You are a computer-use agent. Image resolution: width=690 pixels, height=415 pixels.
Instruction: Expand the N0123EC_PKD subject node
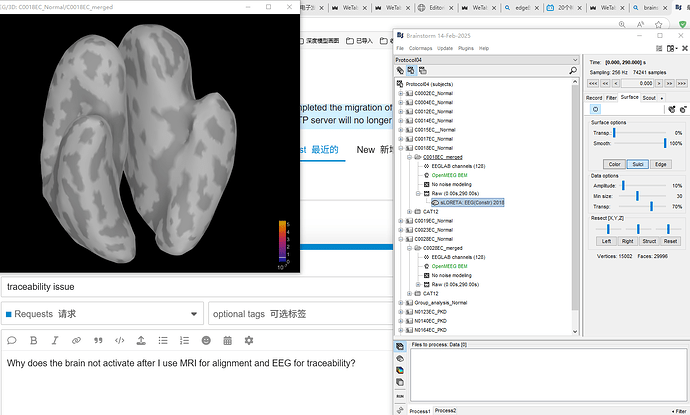click(400, 312)
